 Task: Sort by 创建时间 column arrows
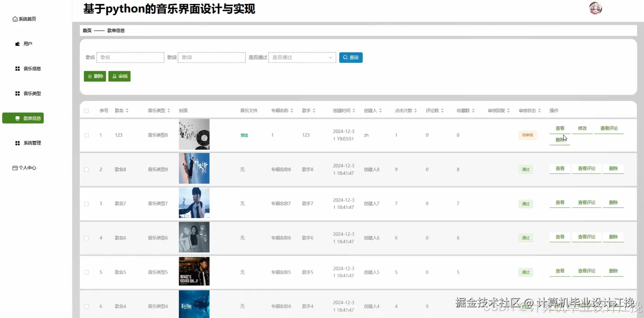(x=354, y=111)
